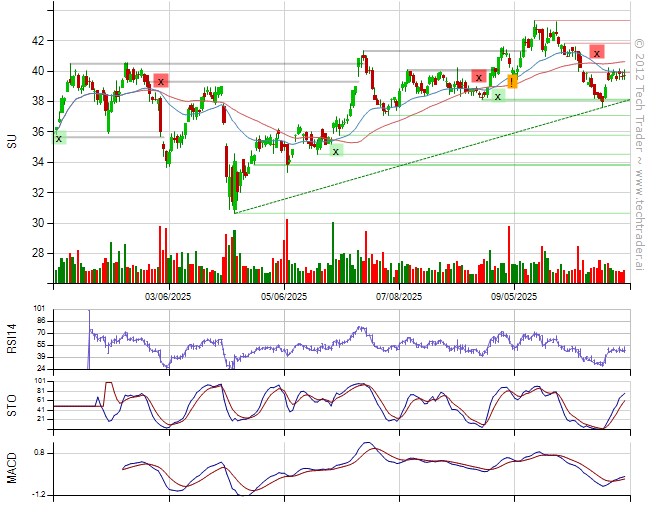Click the rightmost red x marker
657x514 pixels.
597,52
